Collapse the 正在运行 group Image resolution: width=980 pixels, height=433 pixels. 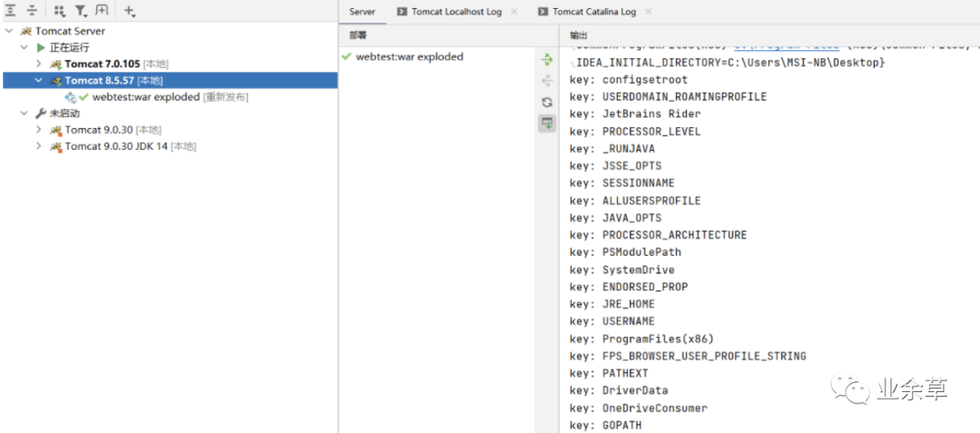(x=24, y=47)
